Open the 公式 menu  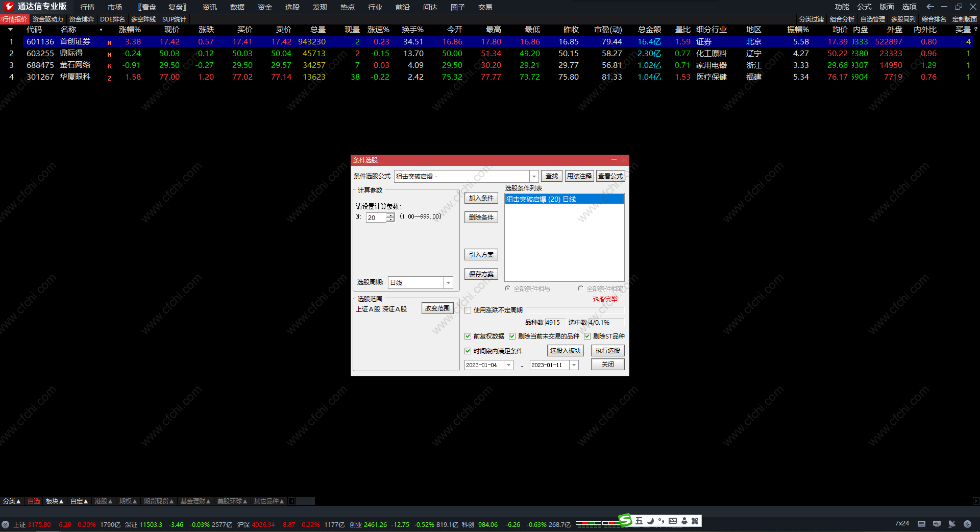click(865, 7)
